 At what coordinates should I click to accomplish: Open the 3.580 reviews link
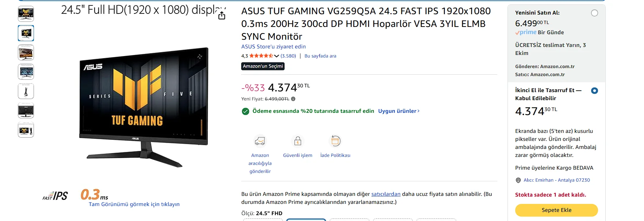point(288,56)
